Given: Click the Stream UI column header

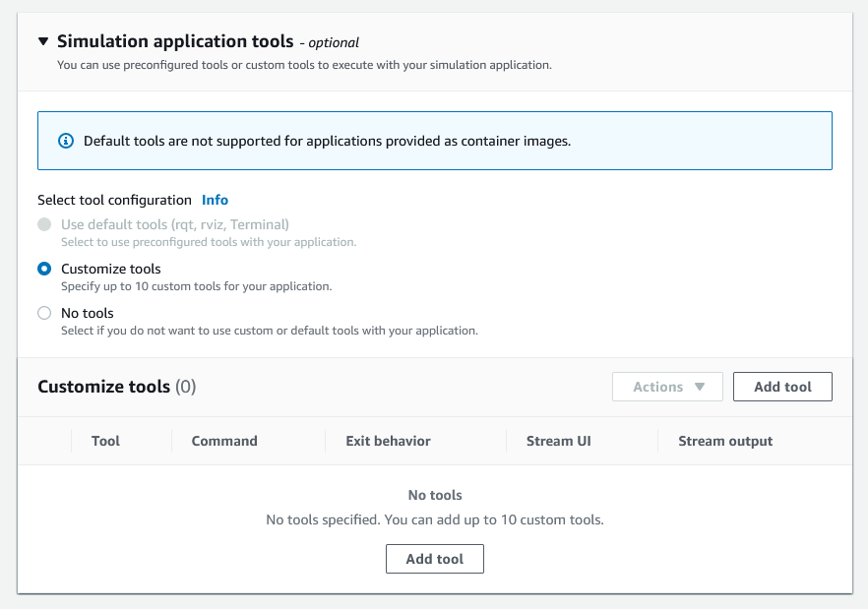Looking at the screenshot, I should pos(558,441).
